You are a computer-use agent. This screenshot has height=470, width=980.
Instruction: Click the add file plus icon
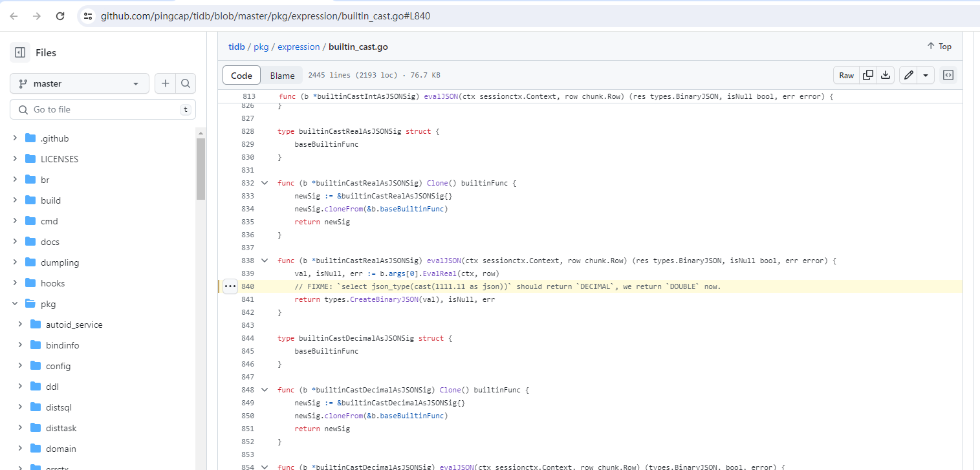click(x=166, y=83)
